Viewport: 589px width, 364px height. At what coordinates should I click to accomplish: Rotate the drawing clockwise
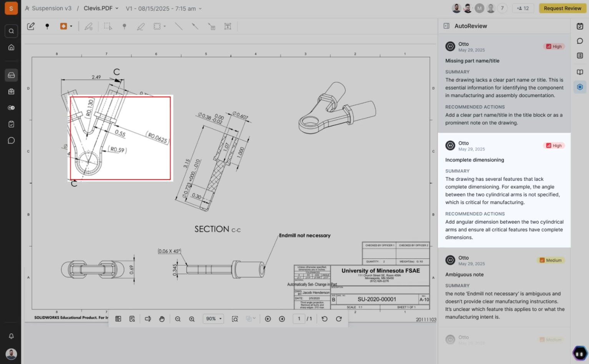pyautogui.click(x=339, y=319)
